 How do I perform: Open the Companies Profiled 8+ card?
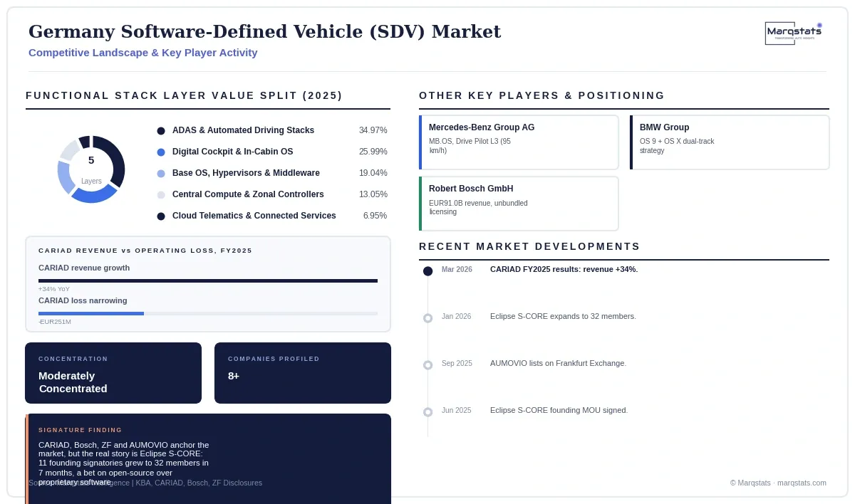(303, 373)
